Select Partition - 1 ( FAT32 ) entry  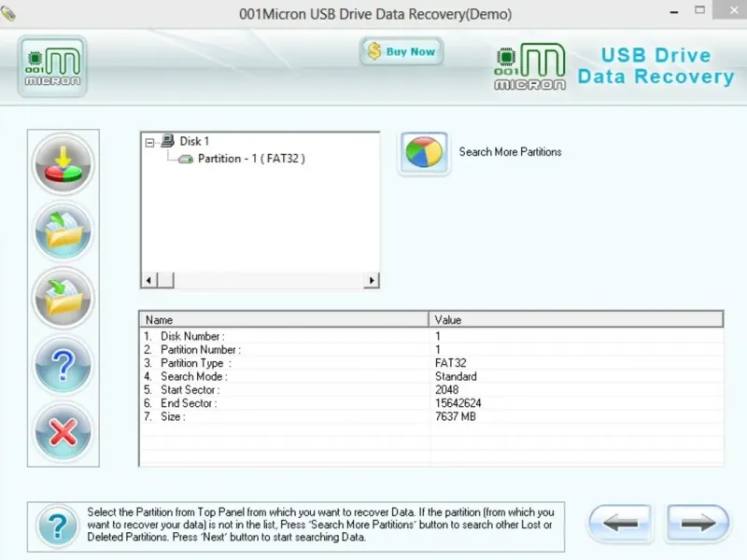coord(251,159)
